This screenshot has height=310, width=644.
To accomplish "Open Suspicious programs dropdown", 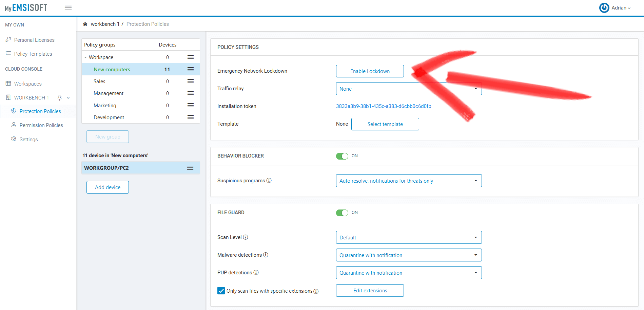I will pyautogui.click(x=409, y=181).
